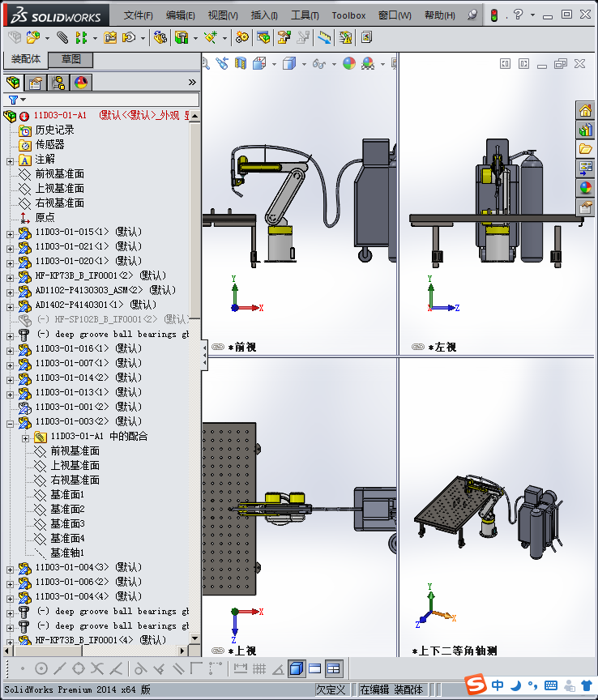This screenshot has height=700, width=598.
Task: Open the View Orientation dropdown arrow
Action: tap(274, 64)
